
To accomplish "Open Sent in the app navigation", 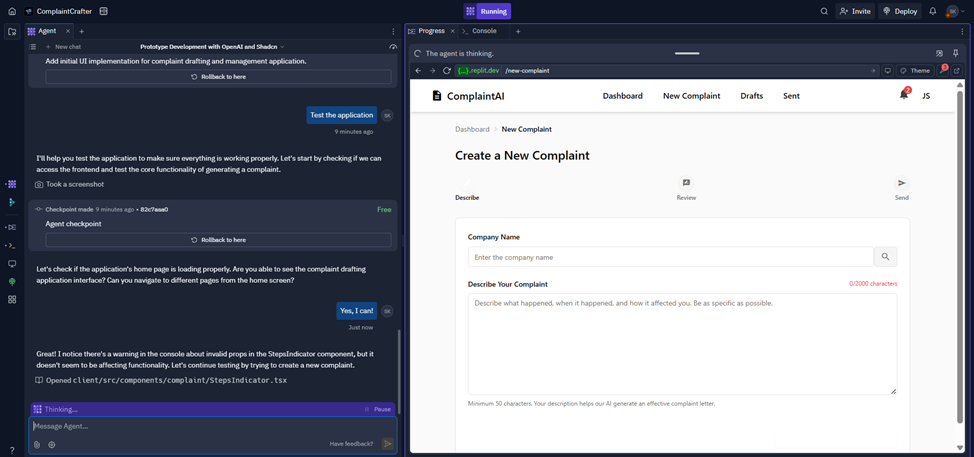I will point(791,96).
